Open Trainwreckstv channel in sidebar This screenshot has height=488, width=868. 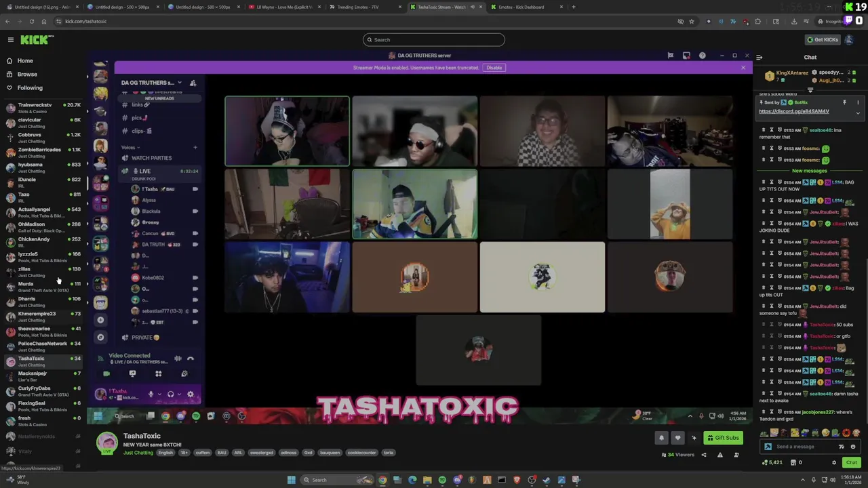point(42,108)
